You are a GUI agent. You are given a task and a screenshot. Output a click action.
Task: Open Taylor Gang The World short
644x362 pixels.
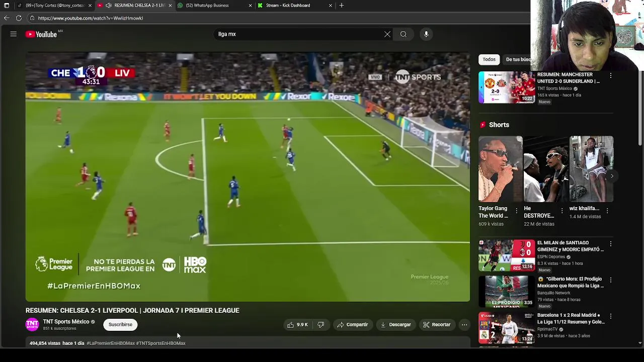point(501,169)
